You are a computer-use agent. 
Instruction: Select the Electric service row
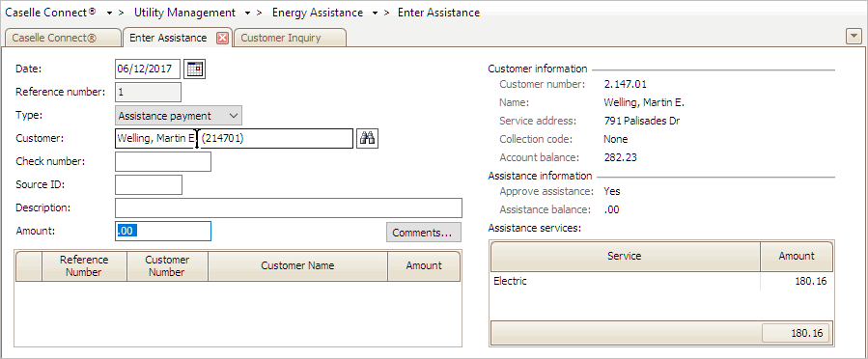(661, 281)
